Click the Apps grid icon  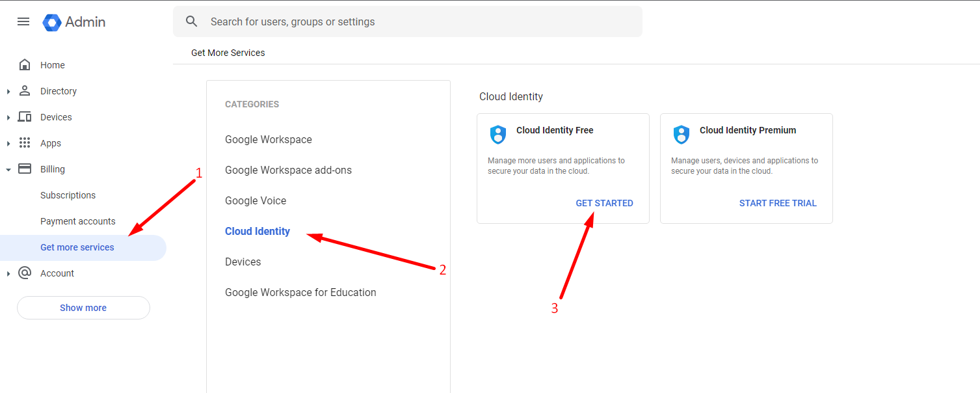[25, 142]
